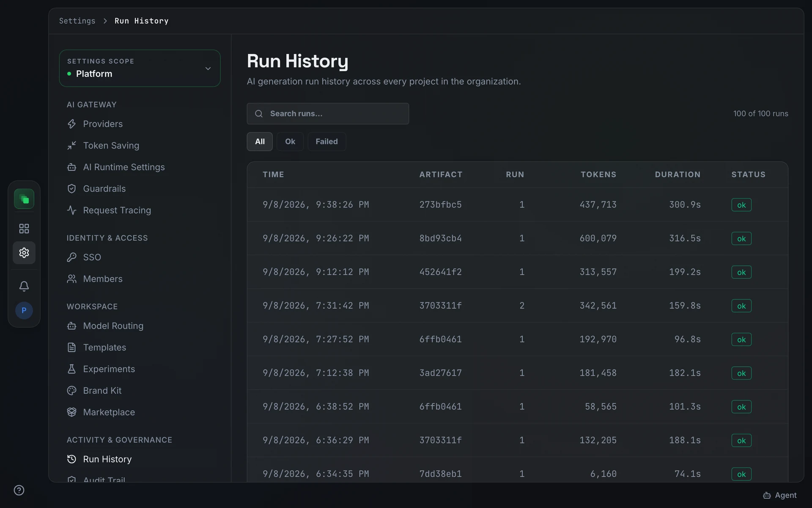
Task: Sort by TIME column header
Action: [x=273, y=174]
